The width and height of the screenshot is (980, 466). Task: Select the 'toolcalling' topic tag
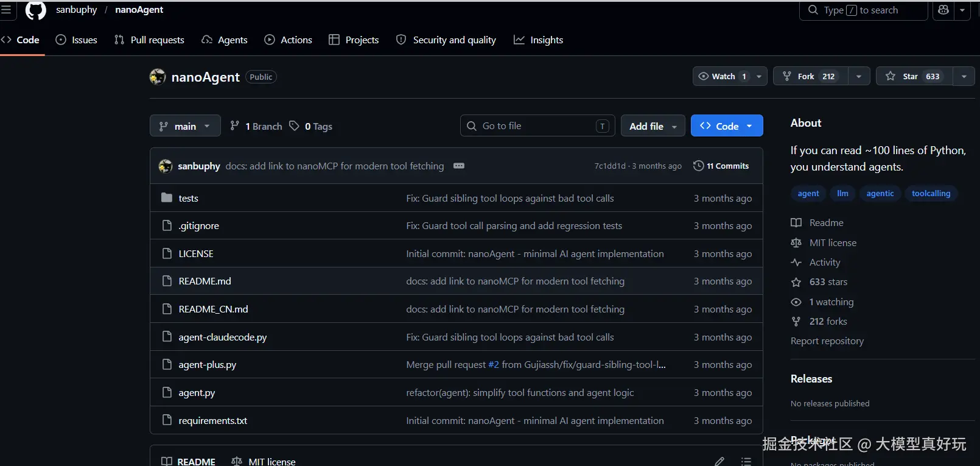931,193
